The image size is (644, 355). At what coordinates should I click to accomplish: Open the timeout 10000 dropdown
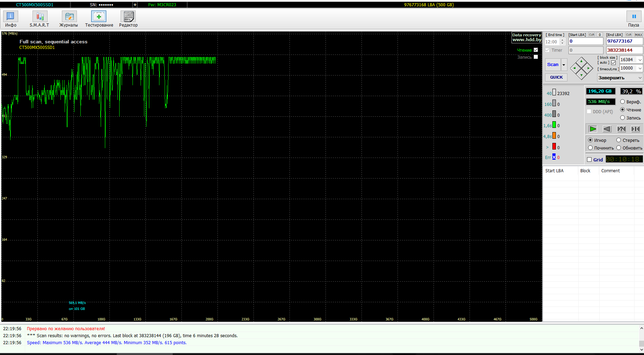[x=640, y=68]
